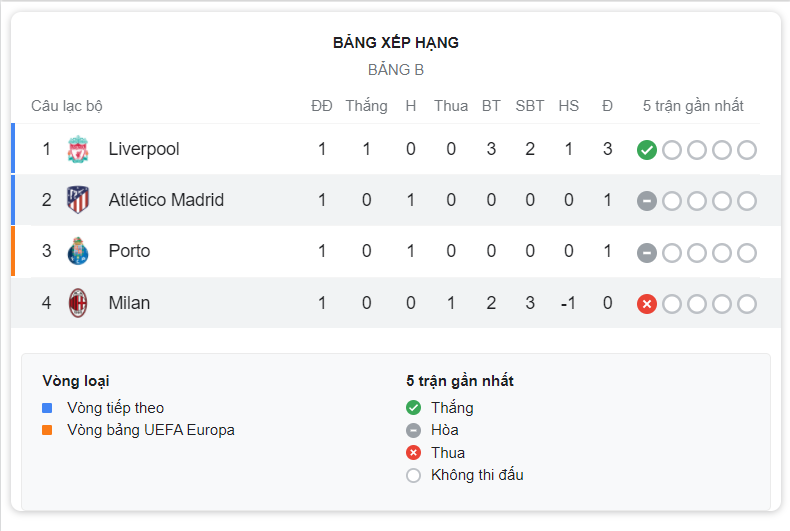
Task: Click the Milan club crest icon
Action: [78, 303]
